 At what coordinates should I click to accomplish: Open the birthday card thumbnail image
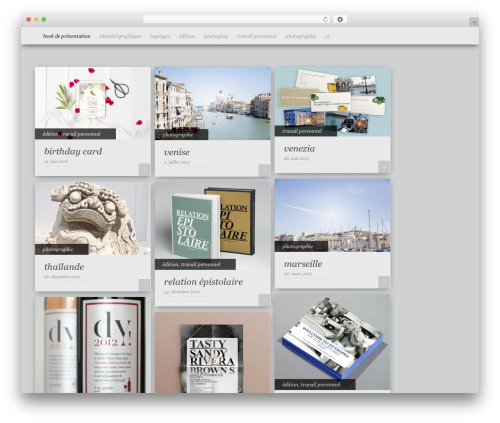coord(93,103)
